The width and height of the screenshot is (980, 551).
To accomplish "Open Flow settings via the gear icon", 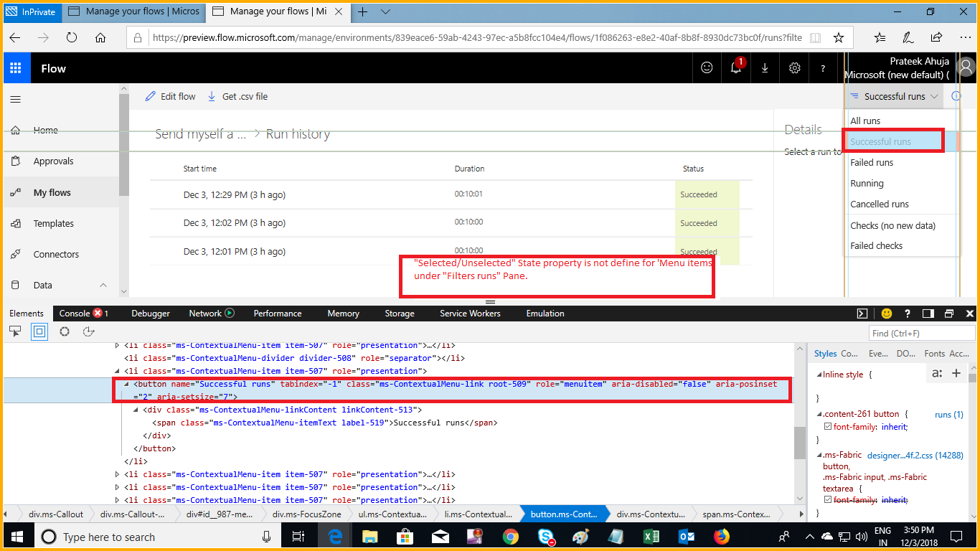I will [x=793, y=67].
